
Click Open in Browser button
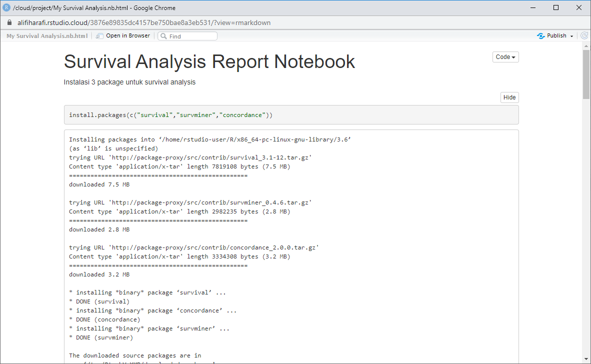tap(123, 36)
